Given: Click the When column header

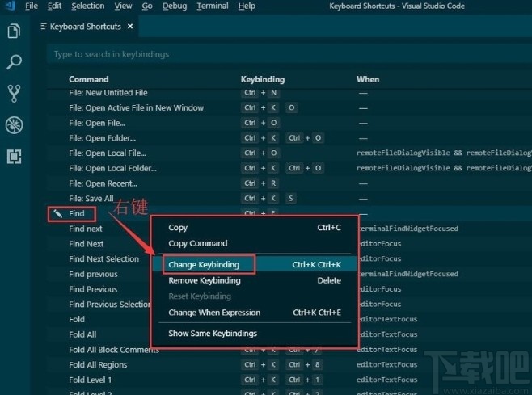Looking at the screenshot, I should coord(368,79).
